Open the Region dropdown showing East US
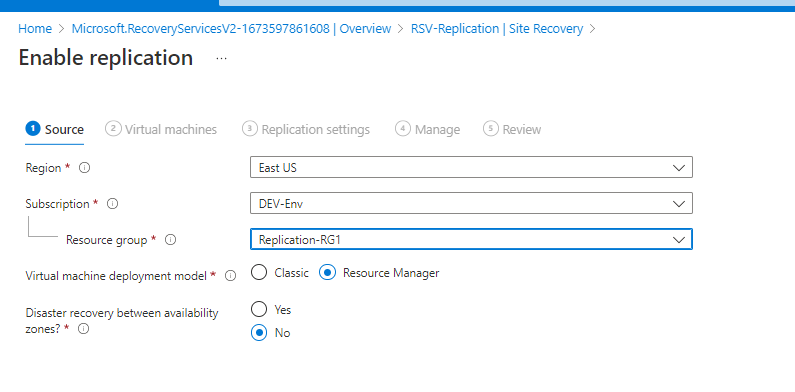Image resolution: width=795 pixels, height=392 pixels. tap(471, 167)
